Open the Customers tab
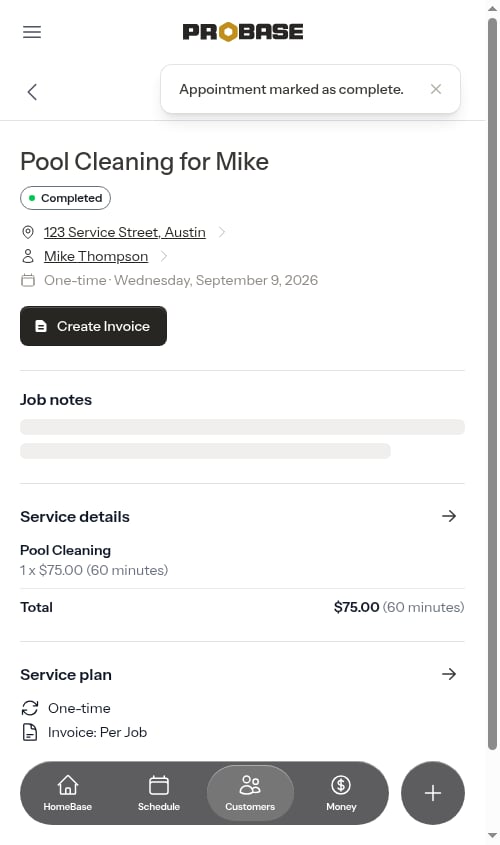Viewport: 500px width, 845px height. coord(250,793)
